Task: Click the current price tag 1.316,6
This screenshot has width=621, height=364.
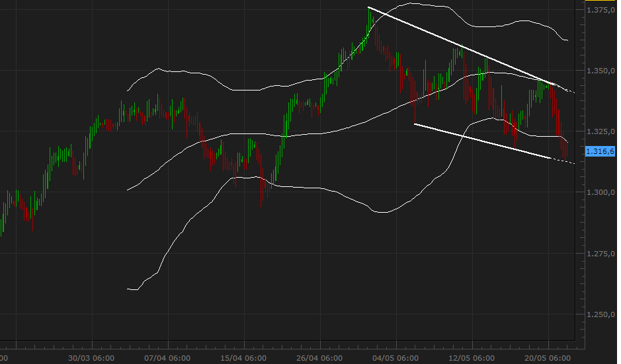Action: (x=600, y=151)
